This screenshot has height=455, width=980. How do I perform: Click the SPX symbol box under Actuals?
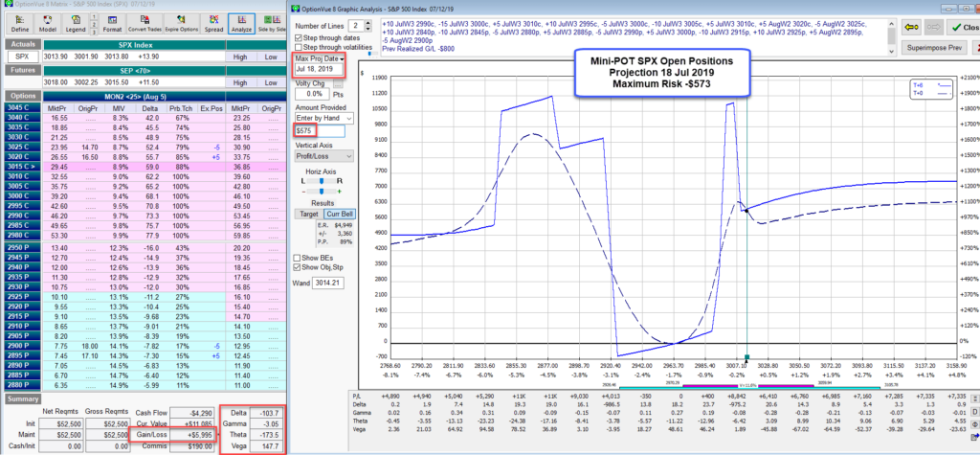23,57
